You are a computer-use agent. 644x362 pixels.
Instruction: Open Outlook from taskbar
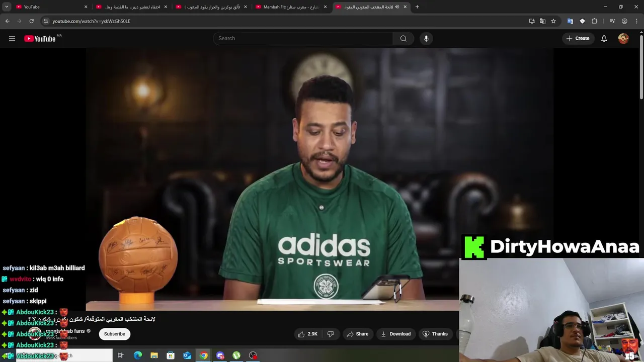tap(187, 355)
